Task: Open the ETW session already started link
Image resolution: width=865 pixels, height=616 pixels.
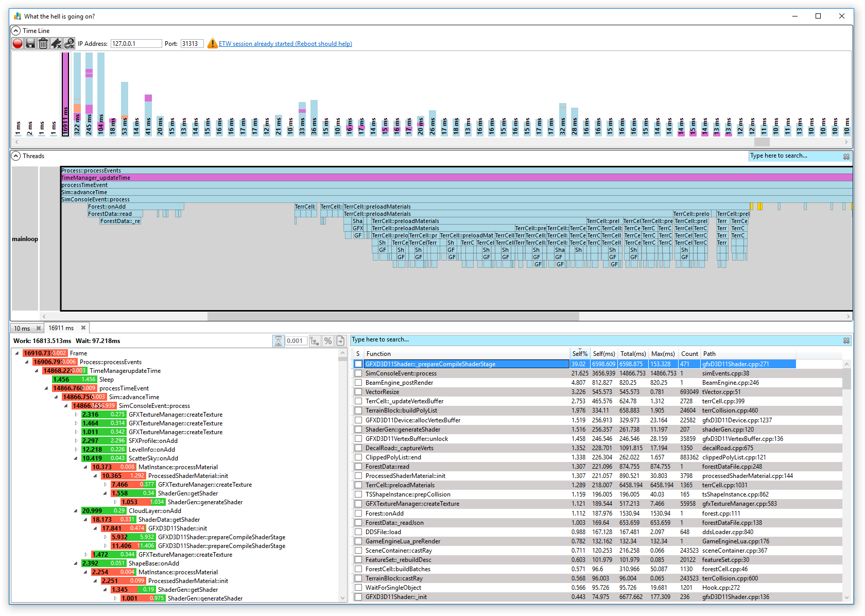Action: coord(285,44)
